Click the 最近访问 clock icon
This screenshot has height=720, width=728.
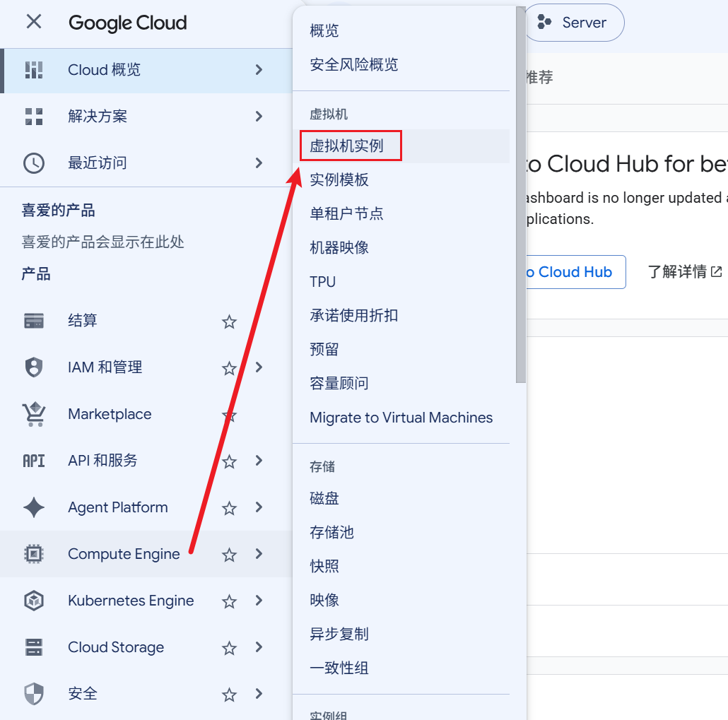34,163
